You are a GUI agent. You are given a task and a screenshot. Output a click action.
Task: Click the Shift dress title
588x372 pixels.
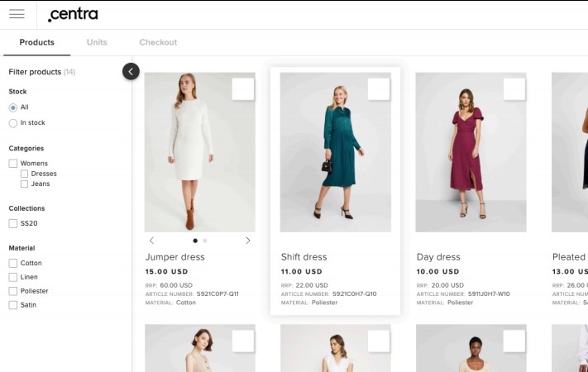pos(304,257)
